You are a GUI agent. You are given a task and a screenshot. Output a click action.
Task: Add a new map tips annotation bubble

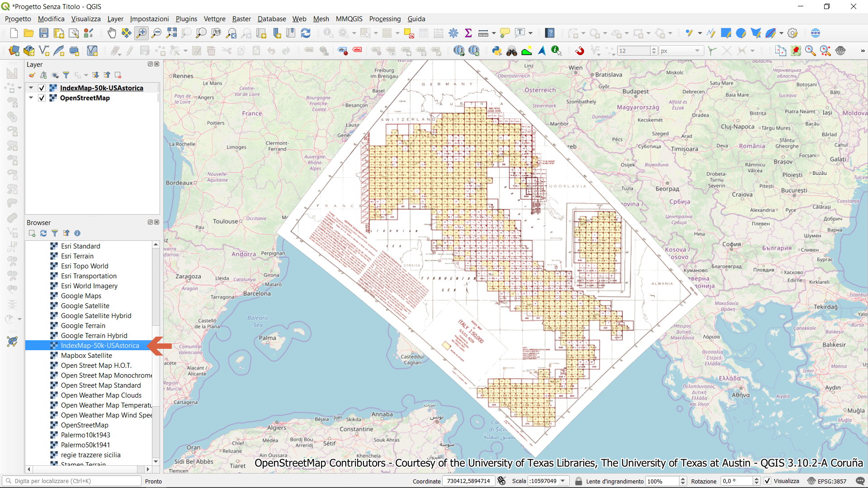click(x=505, y=33)
